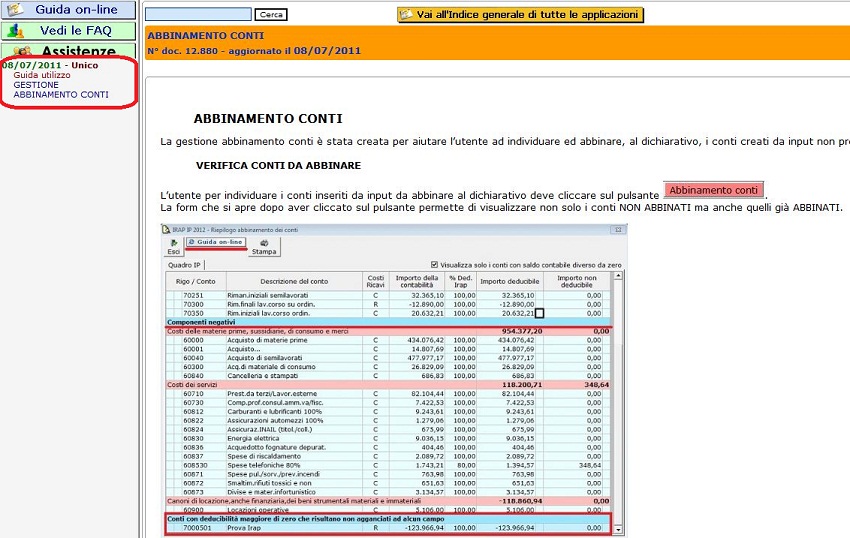
Task: Select row 60710 Prest.da terzi/Lavor.esterne
Action: pyautogui.click(x=388, y=394)
